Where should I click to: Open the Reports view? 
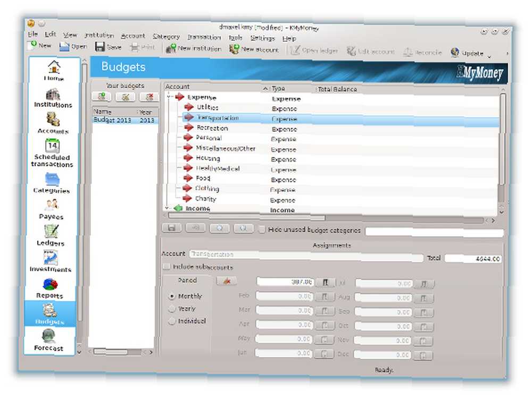[50, 288]
